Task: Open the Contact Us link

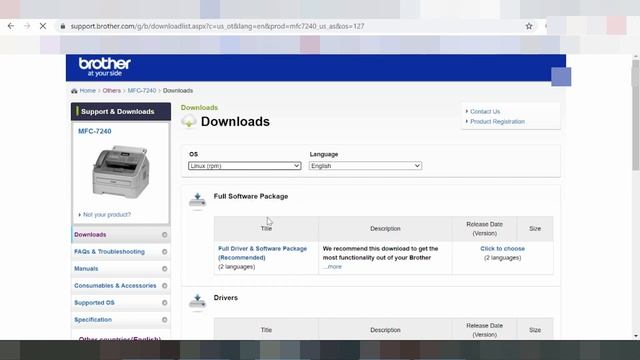Action: (x=485, y=111)
